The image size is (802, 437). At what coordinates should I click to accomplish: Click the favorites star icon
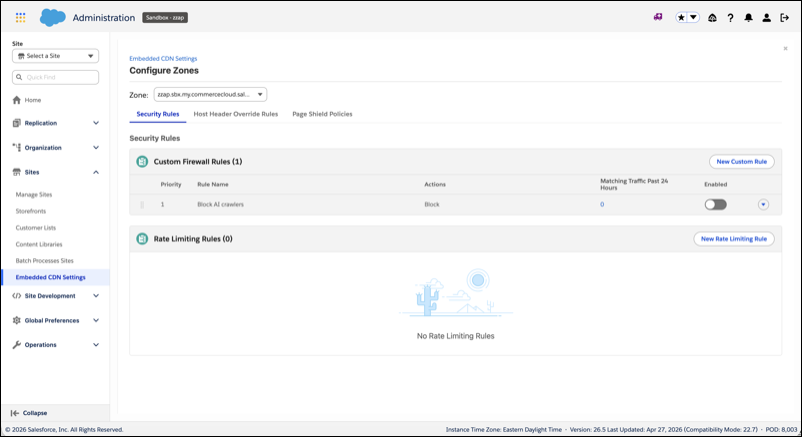[681, 17]
